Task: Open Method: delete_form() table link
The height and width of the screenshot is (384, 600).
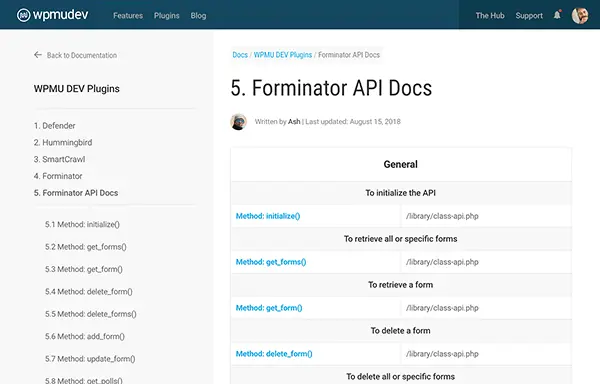Action: pyautogui.click(x=274, y=354)
